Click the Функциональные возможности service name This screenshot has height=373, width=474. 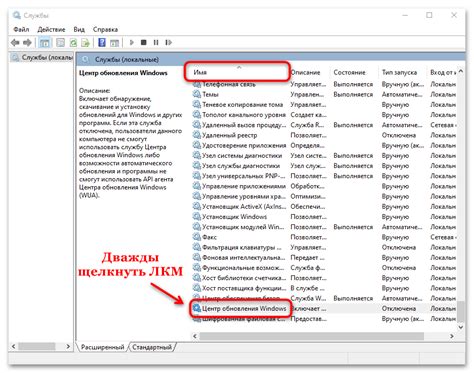click(x=243, y=268)
